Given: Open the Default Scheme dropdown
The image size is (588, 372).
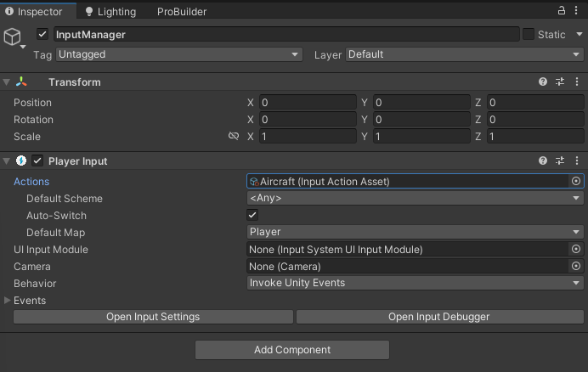Looking at the screenshot, I should 416,198.
